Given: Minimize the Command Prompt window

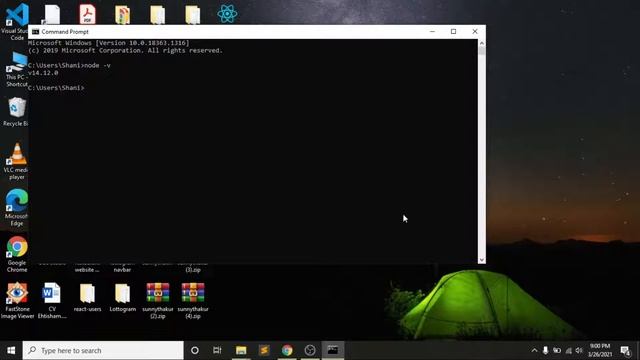Looking at the screenshot, I should (432, 31).
